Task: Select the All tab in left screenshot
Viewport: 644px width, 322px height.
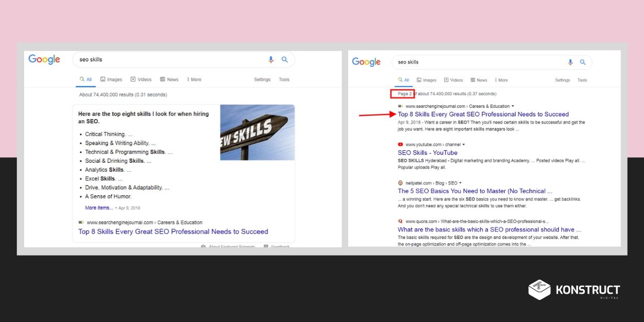Action: 85,80
